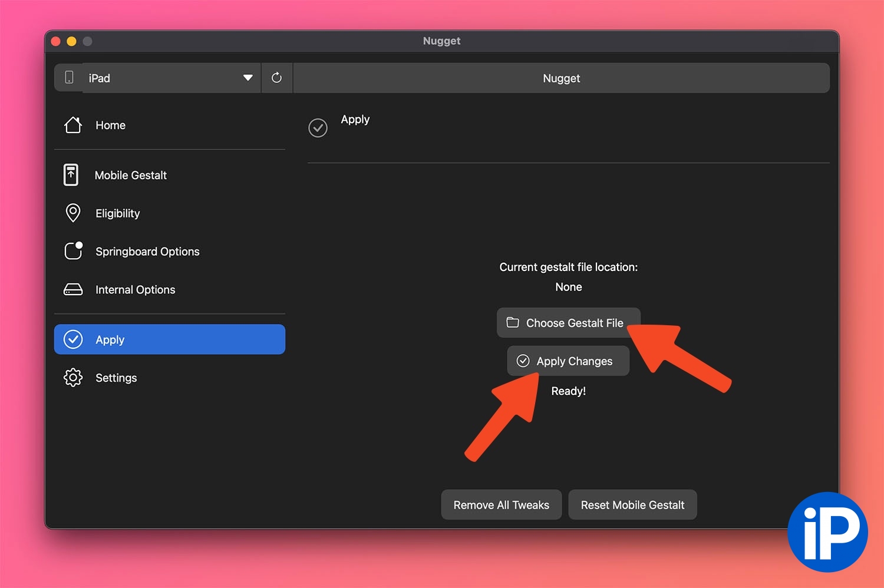Click the device phone icon
This screenshot has width=884, height=588.
[69, 77]
